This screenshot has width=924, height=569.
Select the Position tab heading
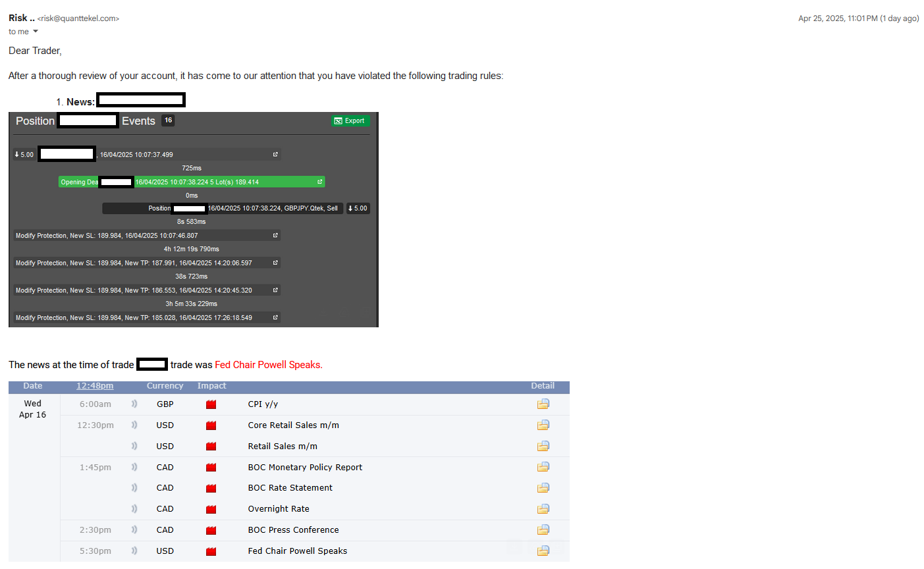click(x=35, y=121)
